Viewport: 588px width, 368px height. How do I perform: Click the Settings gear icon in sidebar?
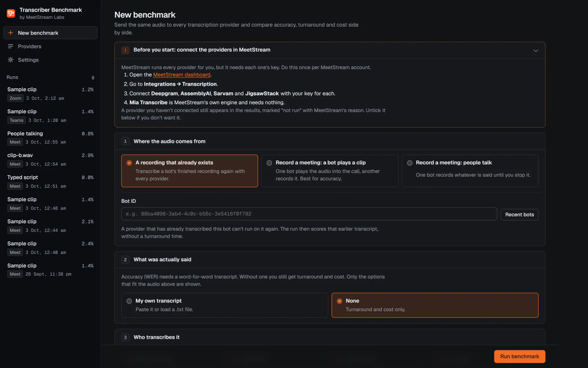[x=11, y=60]
